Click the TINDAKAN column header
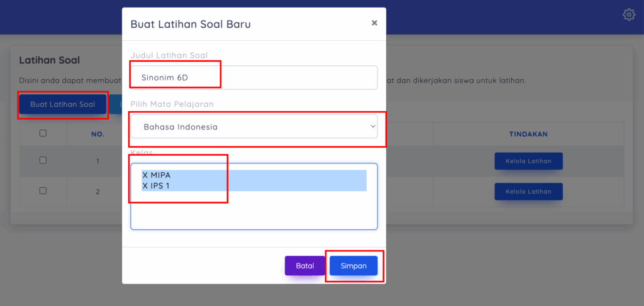The width and height of the screenshot is (644, 306). click(x=528, y=134)
